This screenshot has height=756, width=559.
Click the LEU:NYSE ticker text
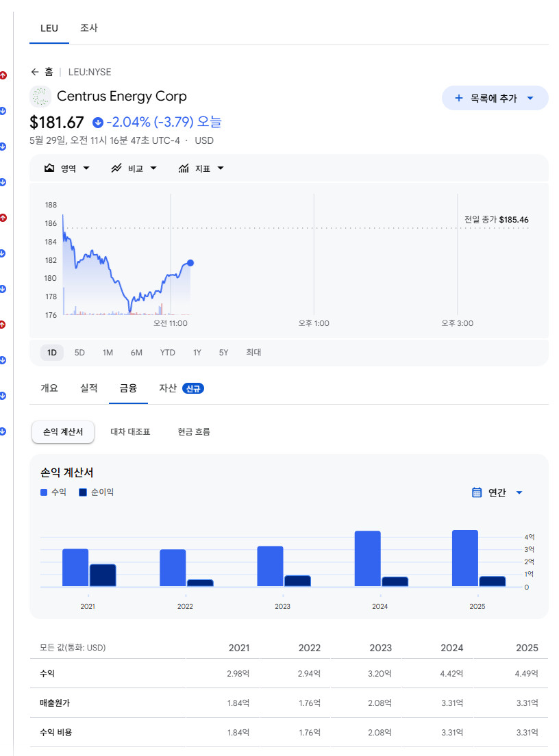point(90,72)
